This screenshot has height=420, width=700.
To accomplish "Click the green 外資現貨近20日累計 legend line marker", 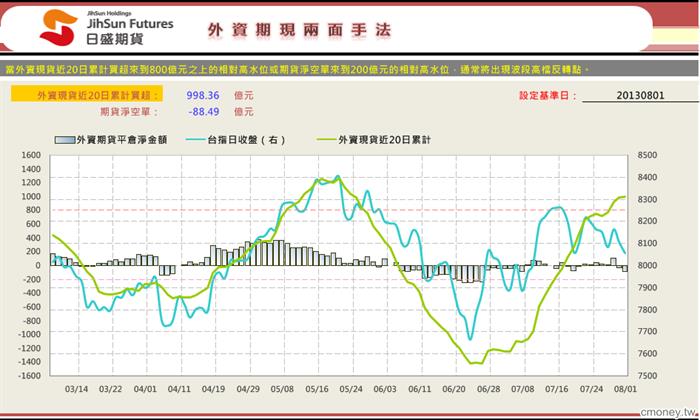I will coord(327,140).
